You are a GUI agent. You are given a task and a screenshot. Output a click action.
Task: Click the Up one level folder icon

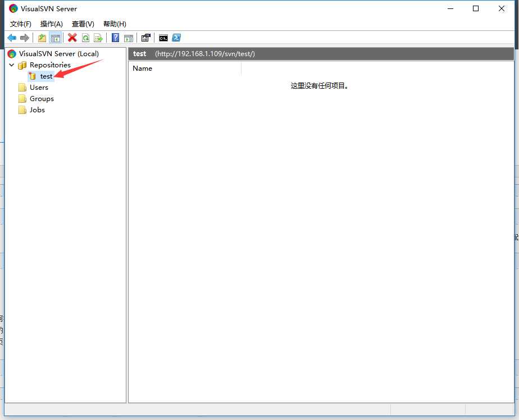(42, 38)
